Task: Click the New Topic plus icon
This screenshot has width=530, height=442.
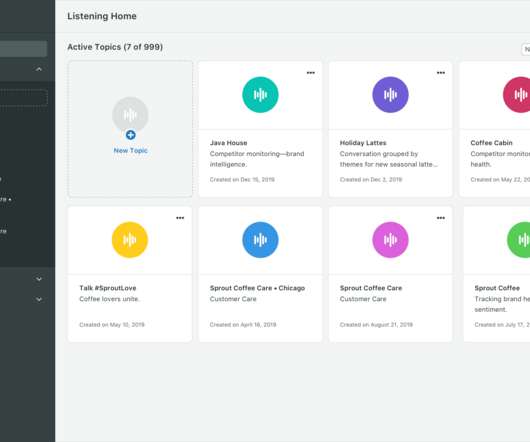Action: point(130,135)
